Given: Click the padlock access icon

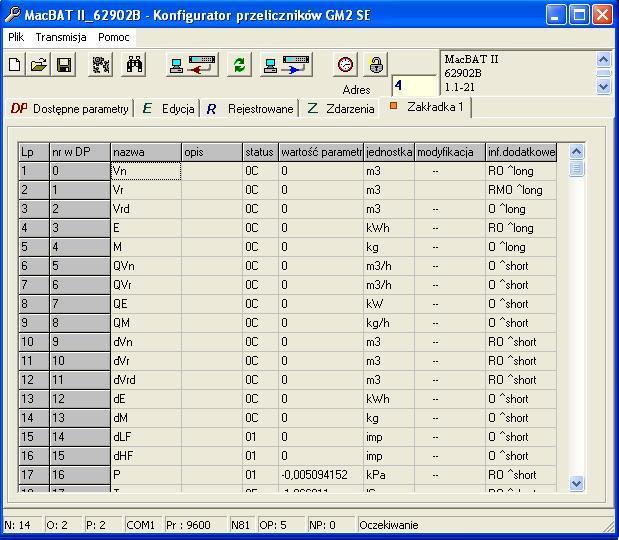Looking at the screenshot, I should [x=375, y=64].
